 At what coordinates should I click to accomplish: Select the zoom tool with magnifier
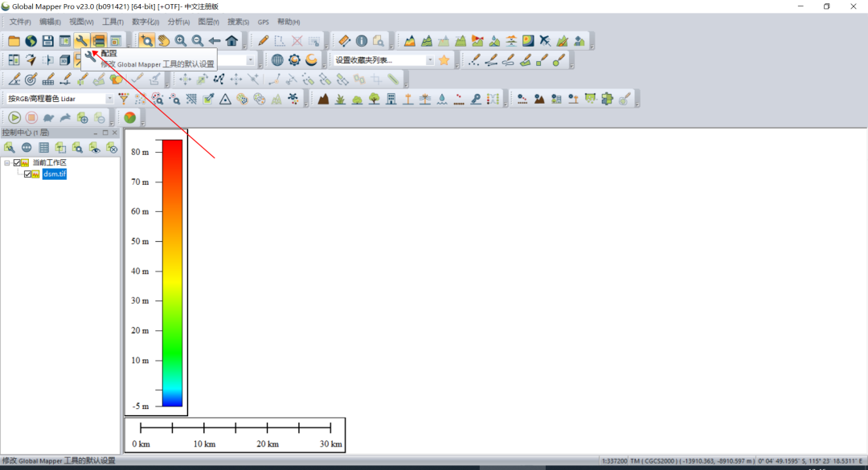pos(146,40)
